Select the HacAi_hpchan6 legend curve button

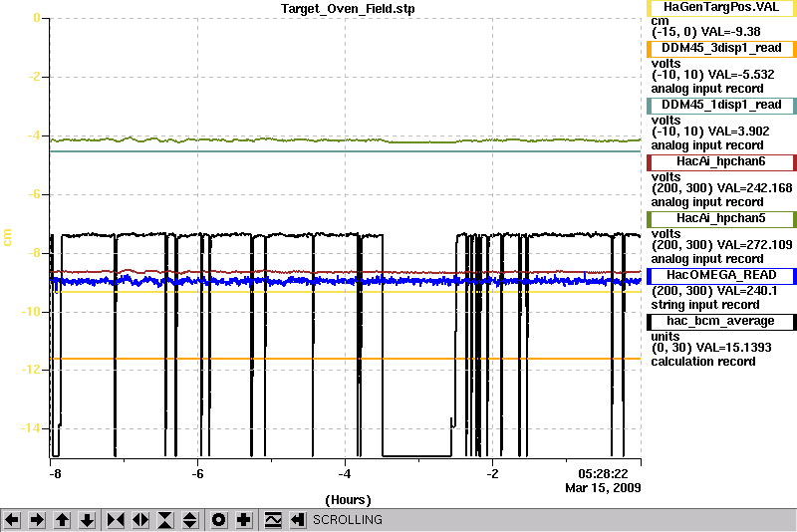tap(721, 162)
